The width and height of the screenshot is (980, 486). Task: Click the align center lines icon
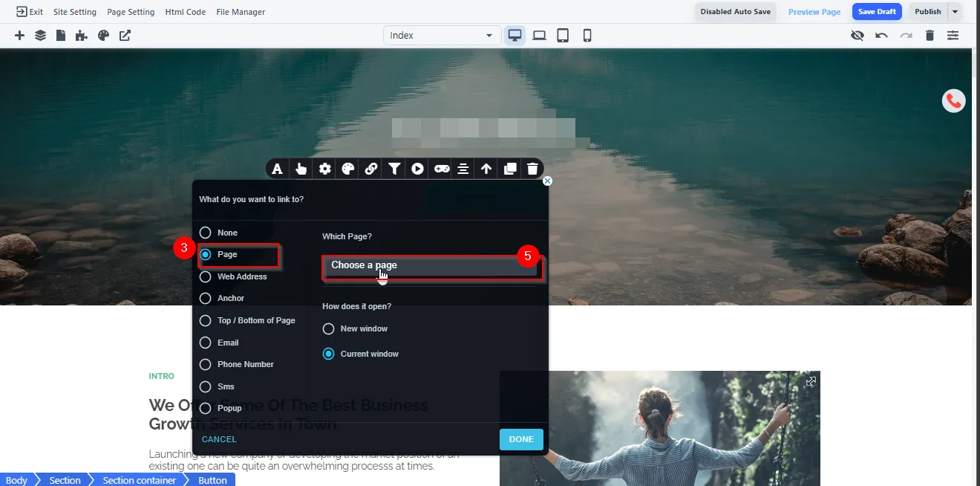coord(463,169)
